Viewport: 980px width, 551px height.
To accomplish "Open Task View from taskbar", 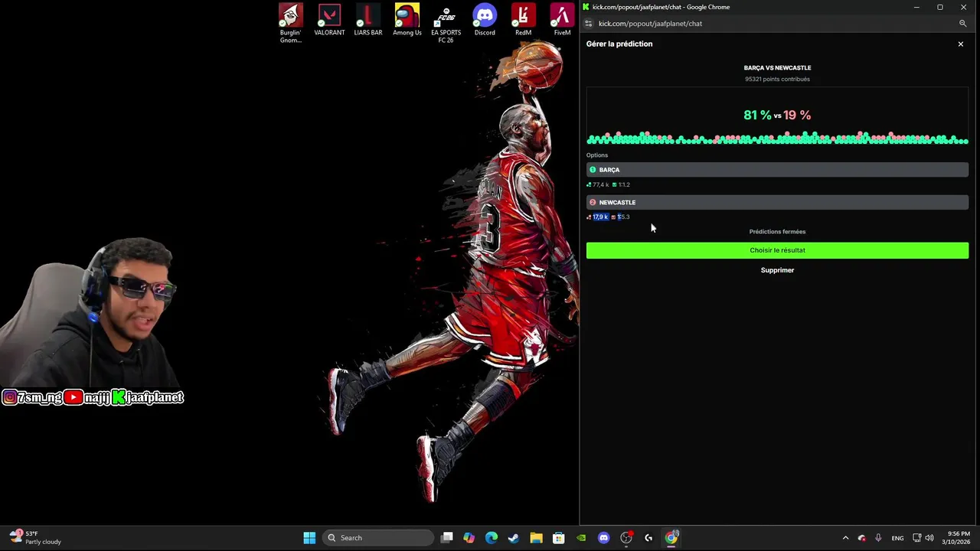I will [447, 538].
